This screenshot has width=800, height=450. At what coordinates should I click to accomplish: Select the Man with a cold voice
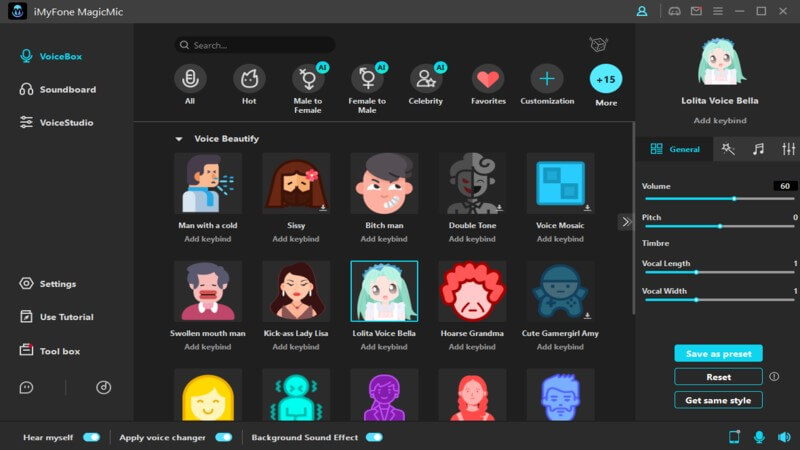coord(208,183)
